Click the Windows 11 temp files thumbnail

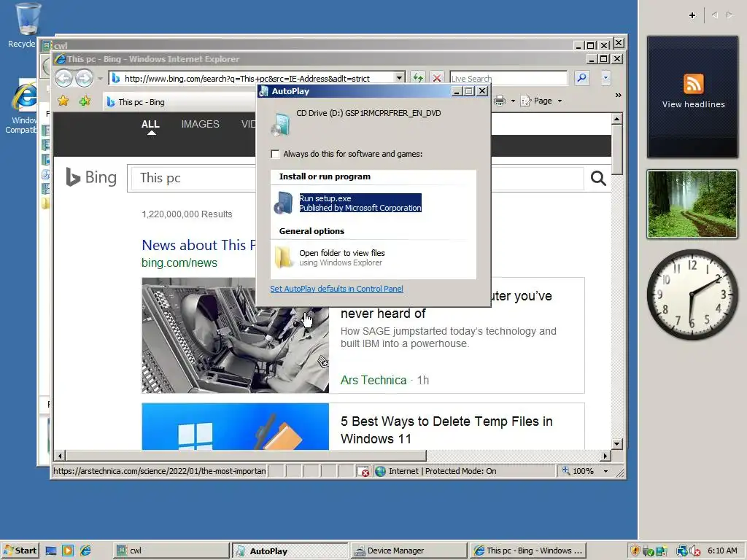click(x=236, y=427)
